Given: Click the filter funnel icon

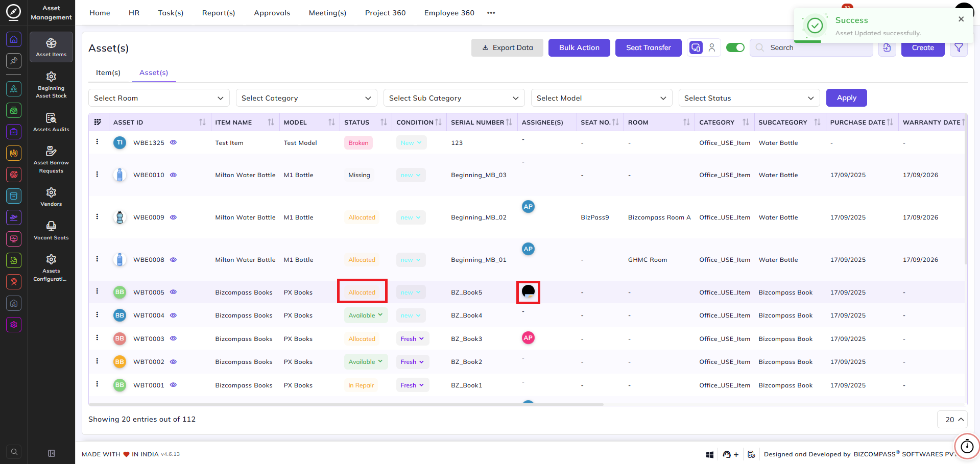Looking at the screenshot, I should pyautogui.click(x=959, y=47).
